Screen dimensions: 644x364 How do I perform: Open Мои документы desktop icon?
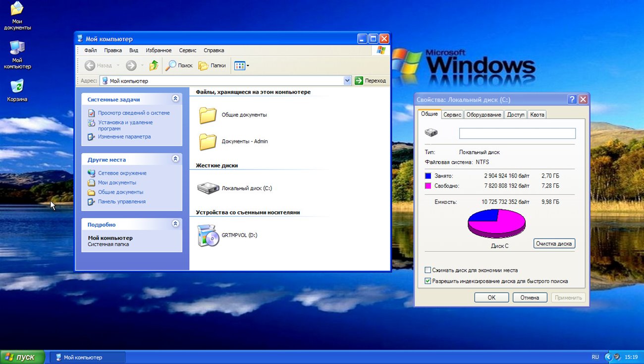(x=17, y=9)
